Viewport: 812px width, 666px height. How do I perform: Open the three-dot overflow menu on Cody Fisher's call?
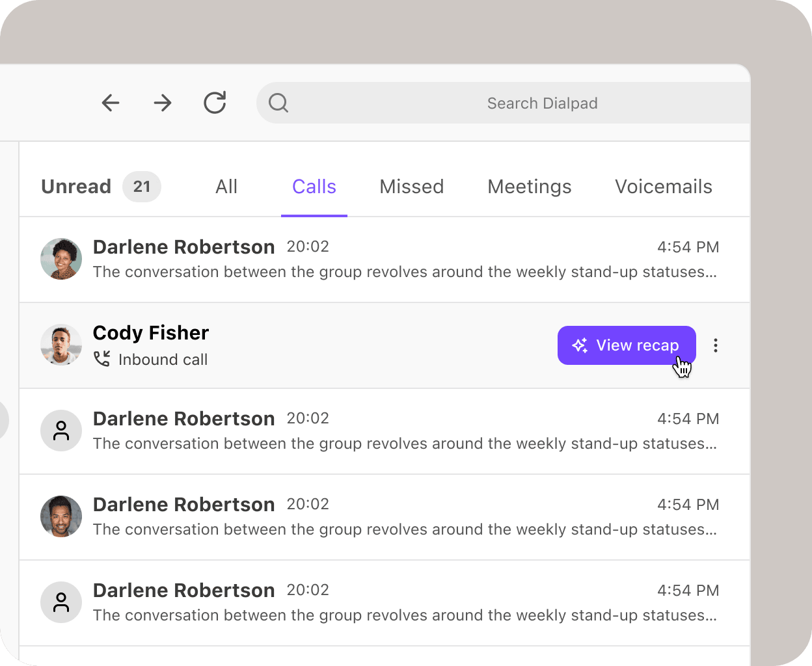[x=716, y=345]
